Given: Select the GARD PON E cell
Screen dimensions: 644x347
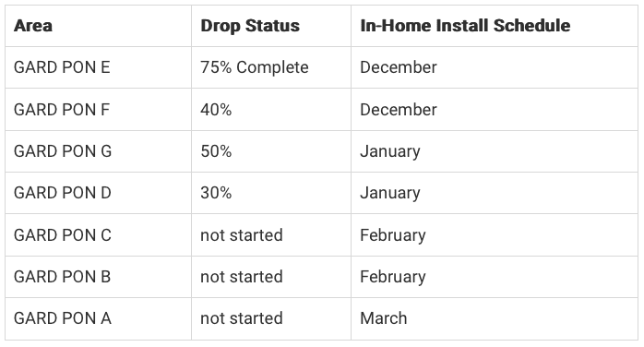Looking at the screenshot, I should pyautogui.click(x=62, y=67).
